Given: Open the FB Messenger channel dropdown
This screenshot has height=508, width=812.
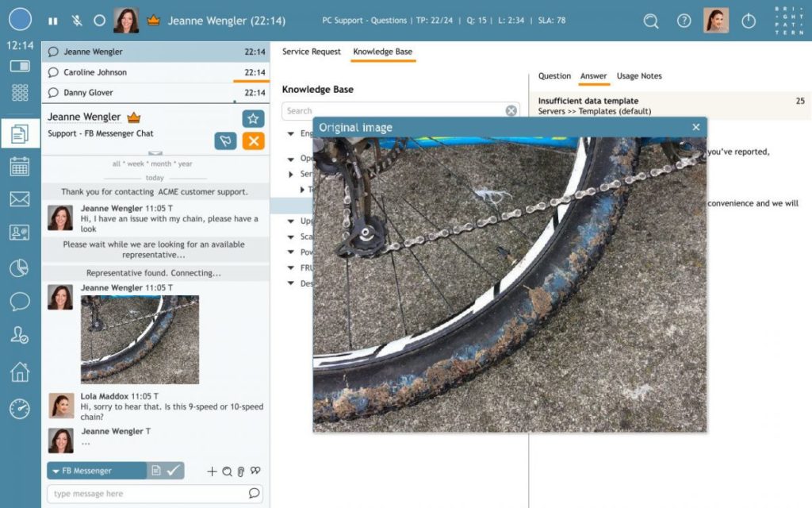Looking at the screenshot, I should (x=96, y=471).
